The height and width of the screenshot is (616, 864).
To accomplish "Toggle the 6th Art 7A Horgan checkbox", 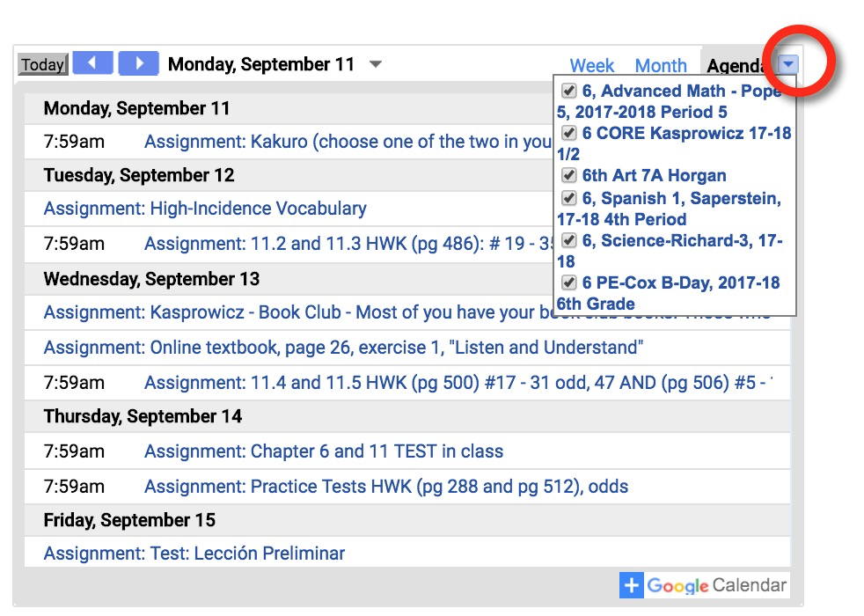I will coord(569,175).
